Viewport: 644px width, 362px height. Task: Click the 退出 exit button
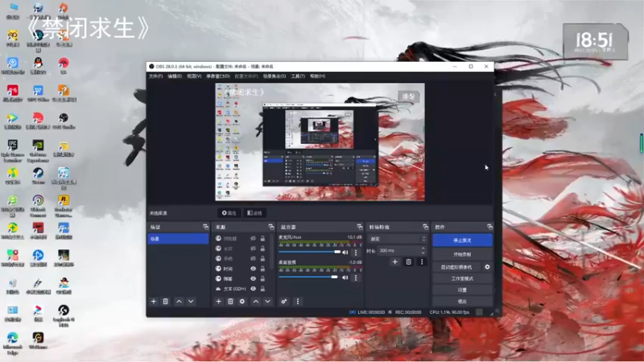tap(462, 301)
